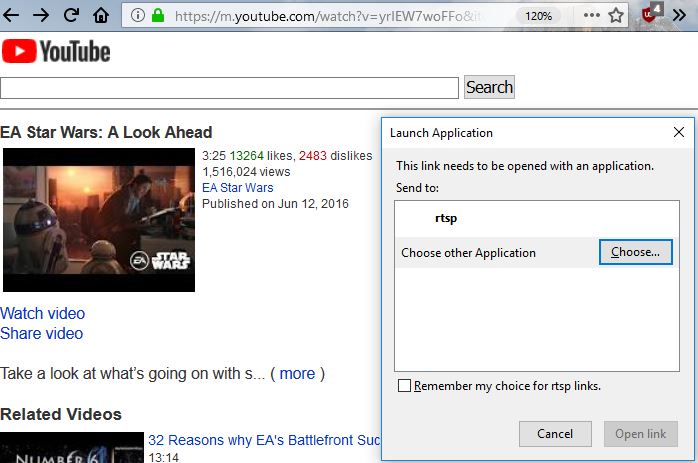
Task: Focus the YouTube search input field
Action: tap(229, 88)
